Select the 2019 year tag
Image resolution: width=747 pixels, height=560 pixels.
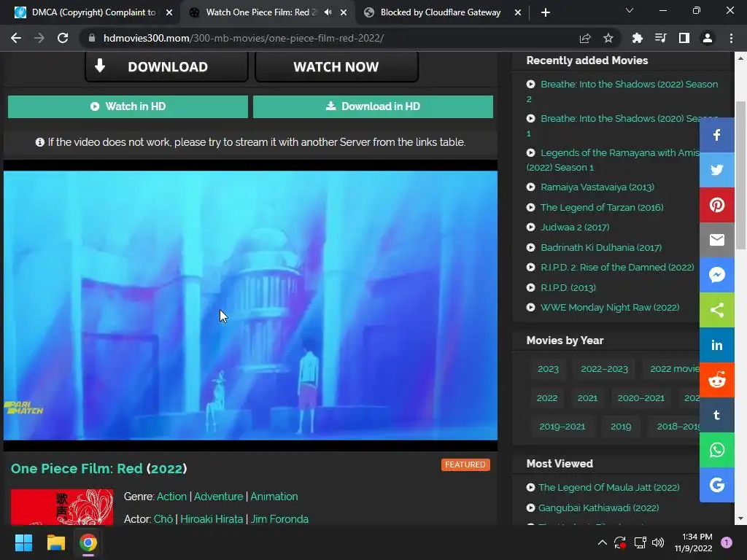coord(621,427)
